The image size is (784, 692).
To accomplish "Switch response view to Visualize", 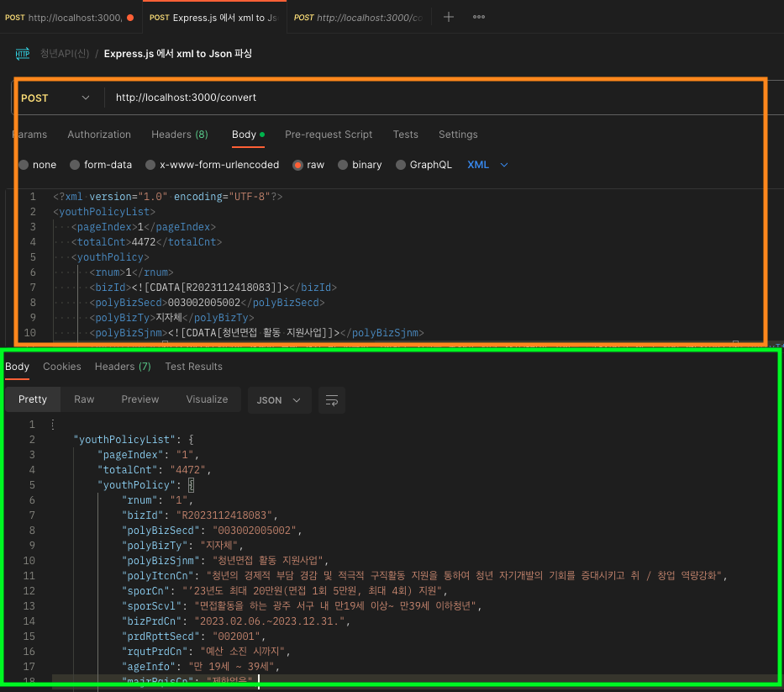I will coord(207,399).
